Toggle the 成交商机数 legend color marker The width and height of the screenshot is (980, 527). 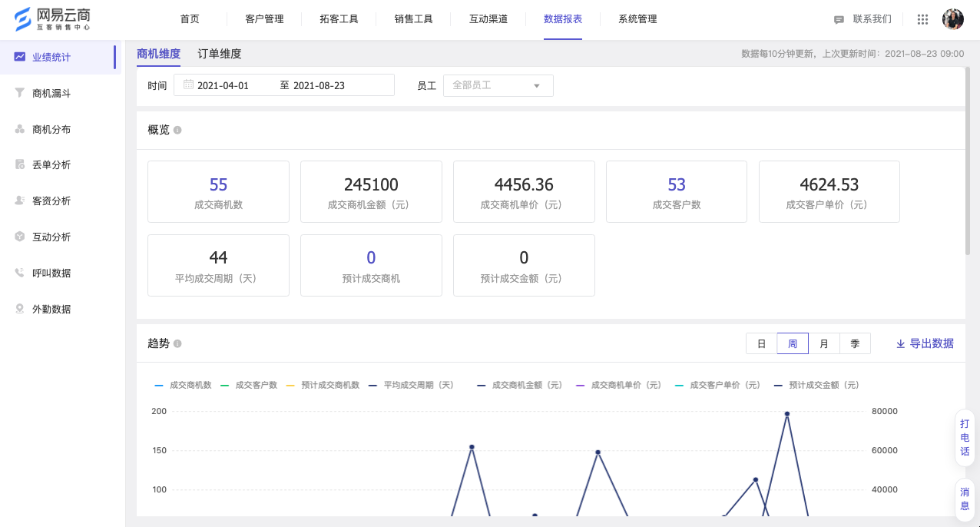pyautogui.click(x=159, y=385)
